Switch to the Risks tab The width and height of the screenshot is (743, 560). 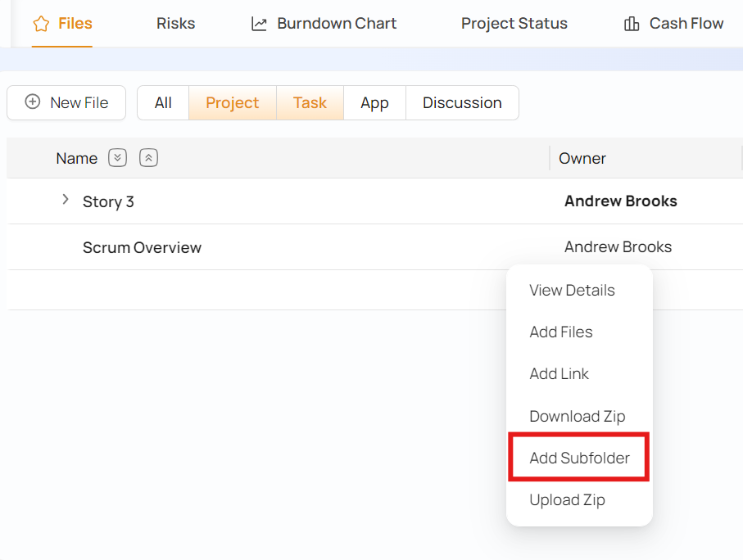coord(175,24)
